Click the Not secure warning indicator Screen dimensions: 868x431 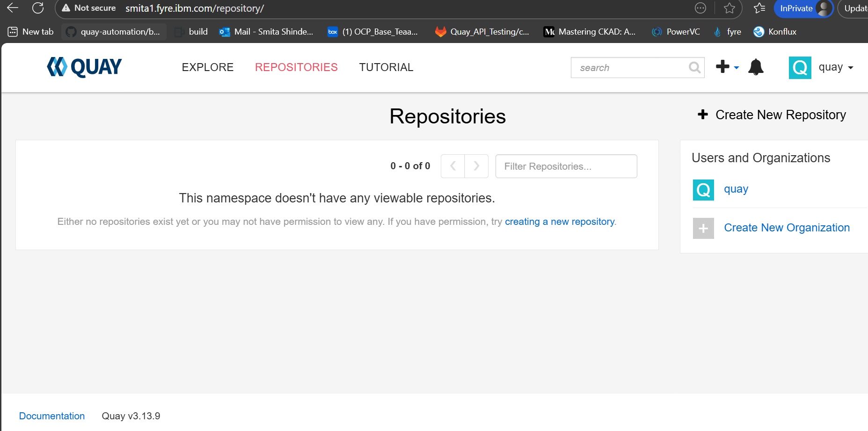point(88,8)
